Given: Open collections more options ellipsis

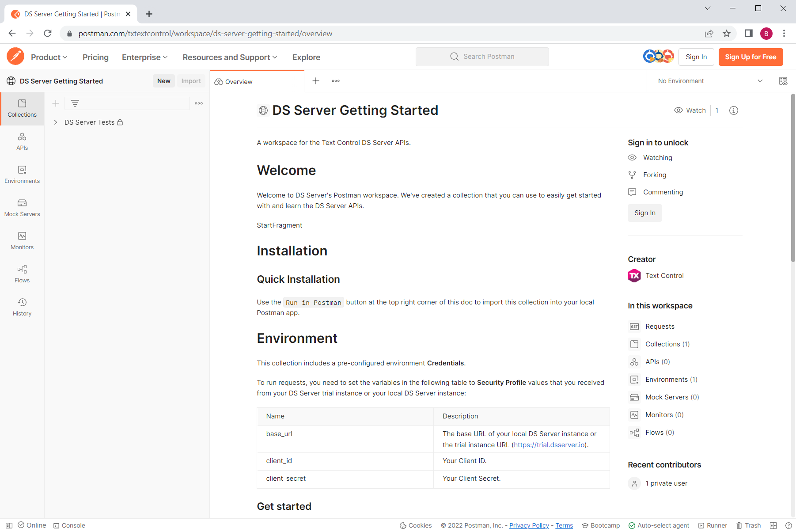Looking at the screenshot, I should (x=199, y=103).
